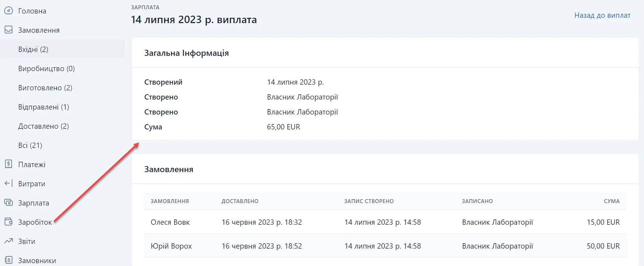Click the Звіти chart icon

(9, 241)
